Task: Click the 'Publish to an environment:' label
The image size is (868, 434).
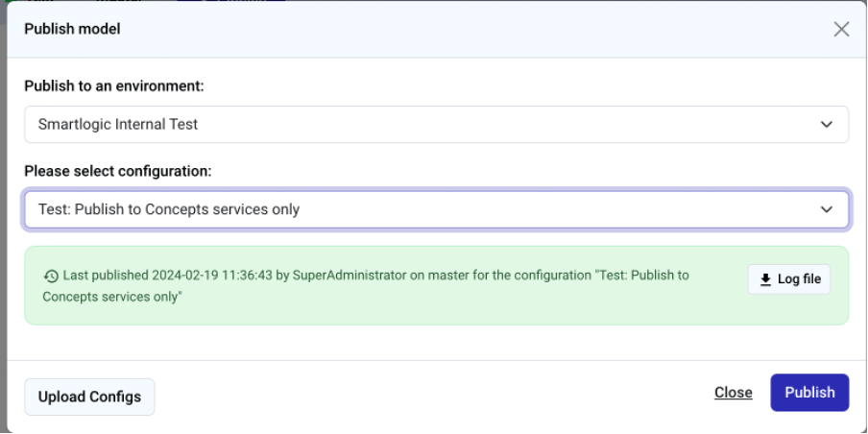Action: [x=114, y=86]
